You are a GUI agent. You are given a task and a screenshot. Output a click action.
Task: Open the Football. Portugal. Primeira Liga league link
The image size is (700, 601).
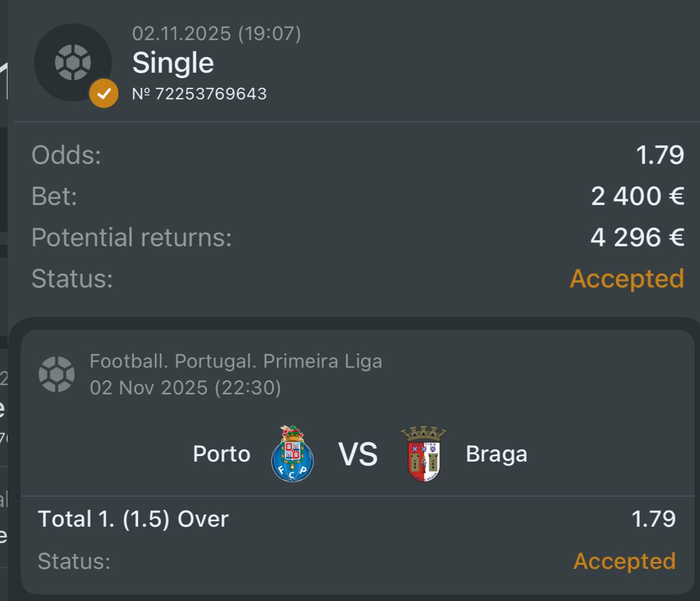click(236, 361)
